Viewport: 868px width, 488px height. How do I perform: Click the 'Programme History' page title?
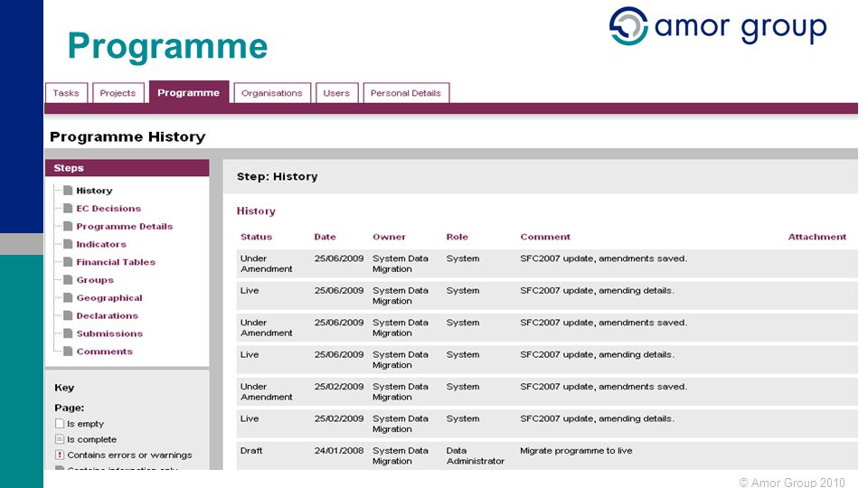pyautogui.click(x=127, y=136)
